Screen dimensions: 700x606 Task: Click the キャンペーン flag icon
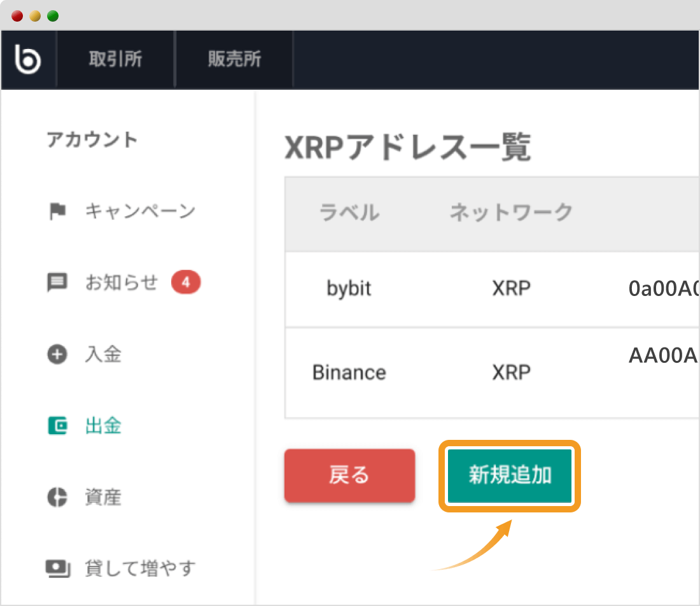57,211
